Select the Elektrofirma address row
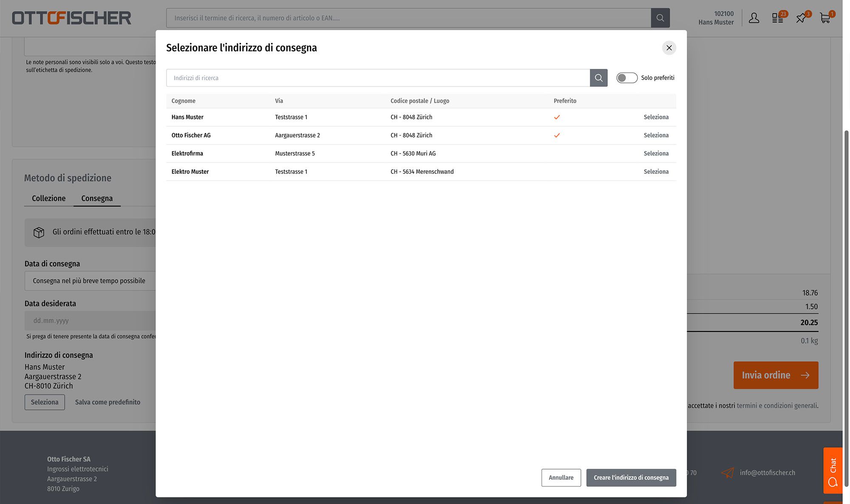The image size is (850, 504). (x=656, y=153)
